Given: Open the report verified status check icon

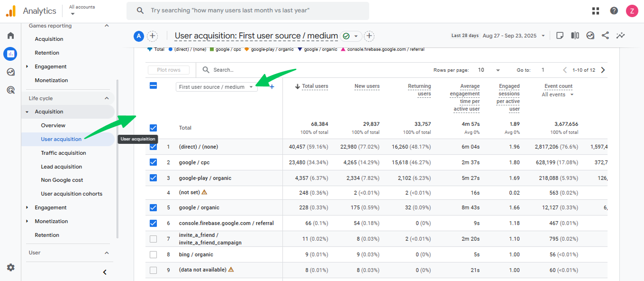Looking at the screenshot, I should click(x=346, y=36).
